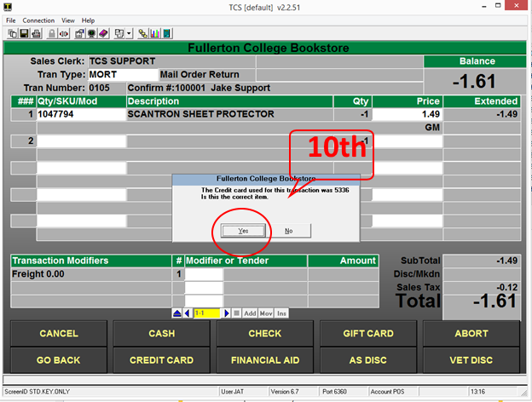This screenshot has height=402, width=532.
Task: Click the colorful bar chart icon
Action: pyautogui.click(x=155, y=33)
